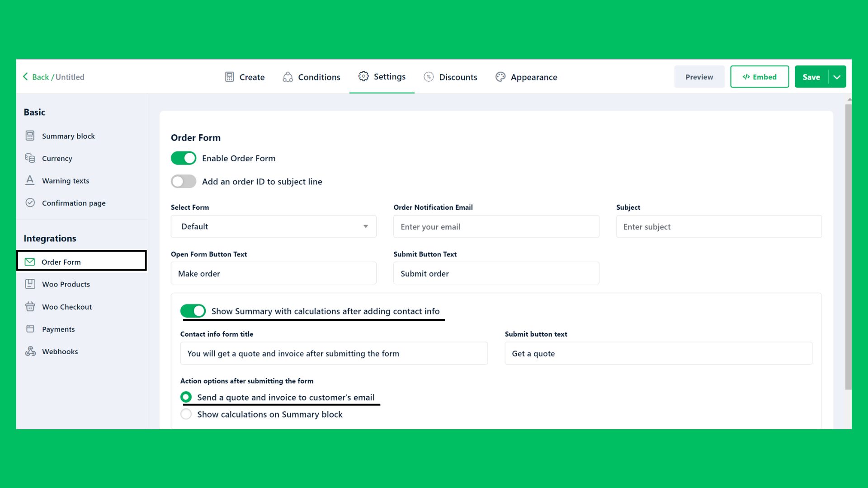
Task: Click the Woo Products icon
Action: point(30,284)
